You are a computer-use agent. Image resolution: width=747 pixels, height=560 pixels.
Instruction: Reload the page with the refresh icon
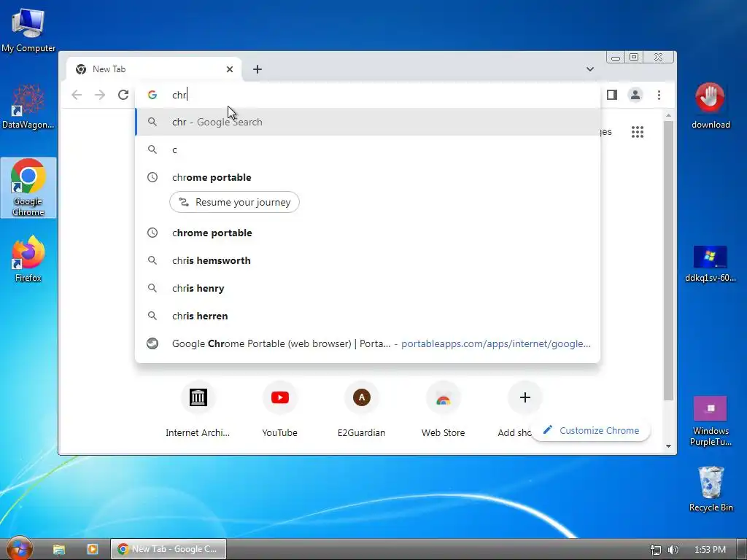[123, 95]
